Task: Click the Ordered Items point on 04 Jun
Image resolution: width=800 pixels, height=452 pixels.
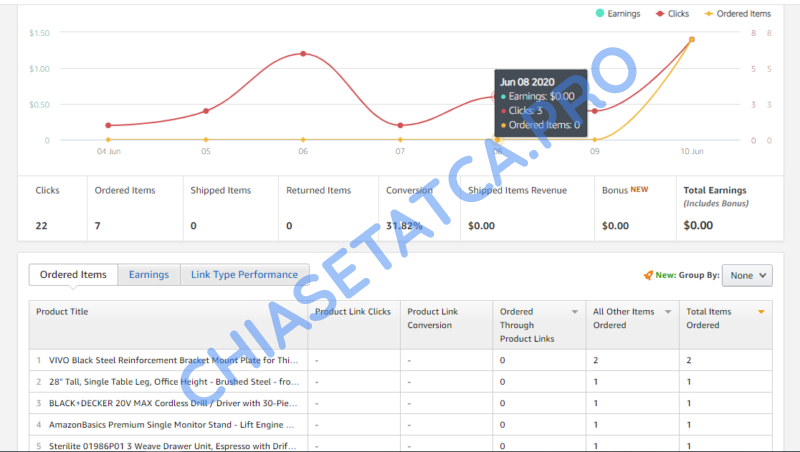Action: point(108,139)
